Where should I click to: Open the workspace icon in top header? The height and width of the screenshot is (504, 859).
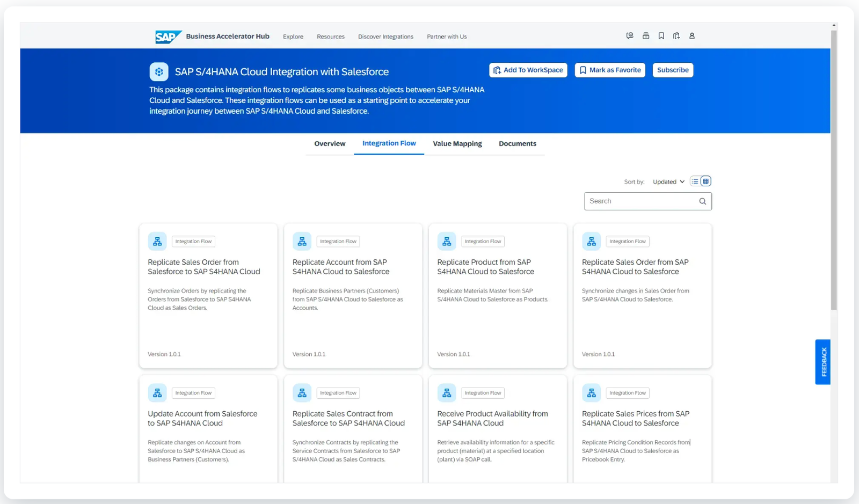[x=676, y=36]
